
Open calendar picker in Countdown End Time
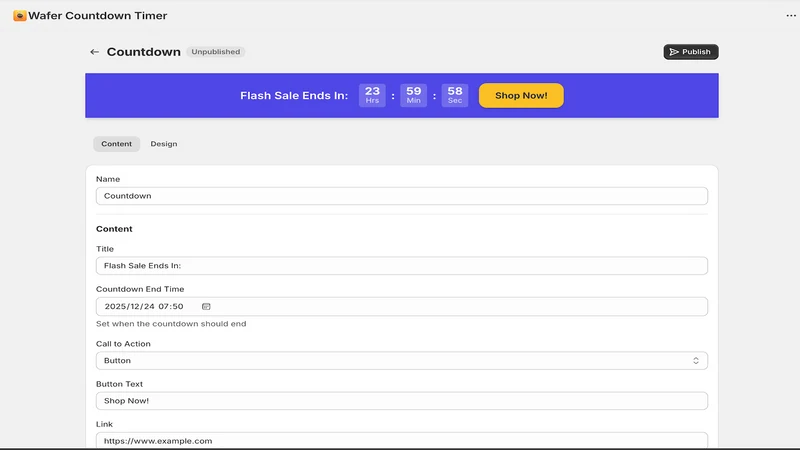(x=206, y=307)
